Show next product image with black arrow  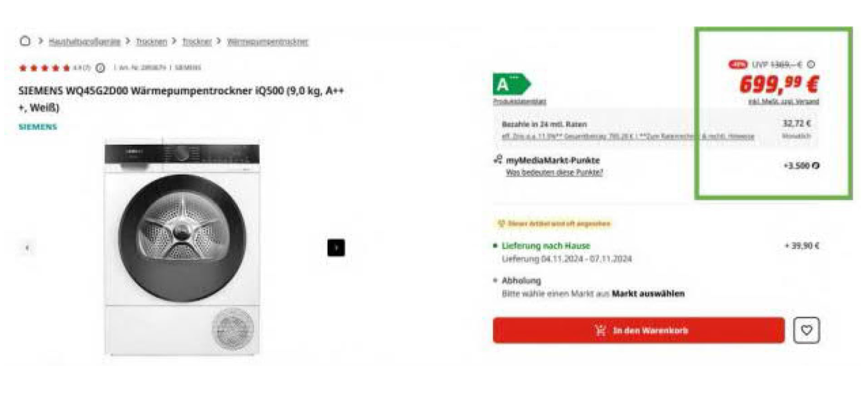336,248
